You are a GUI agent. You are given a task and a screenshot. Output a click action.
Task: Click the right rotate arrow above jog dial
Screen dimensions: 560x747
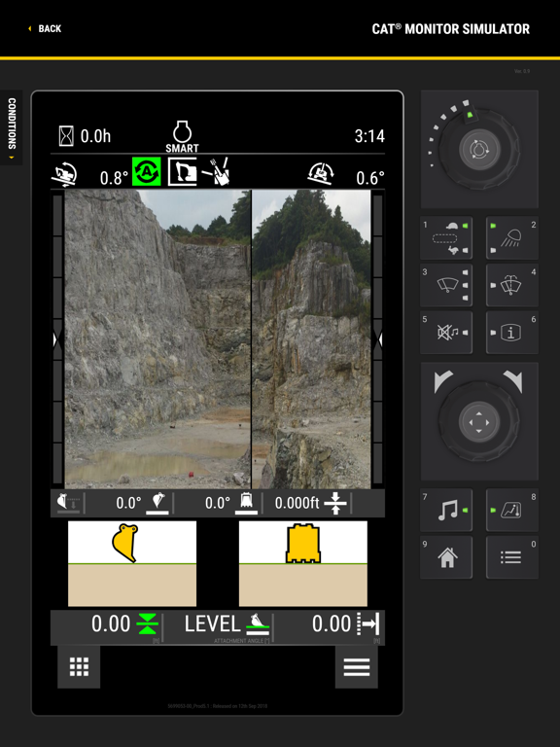pos(513,381)
